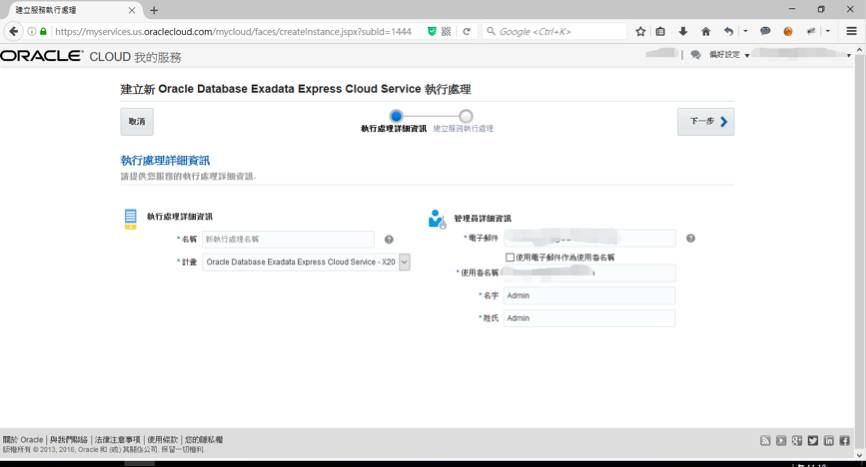Image resolution: width=866 pixels, height=467 pixels.
Task: Open dropdown arrow next to undo icon
Action: (746, 31)
